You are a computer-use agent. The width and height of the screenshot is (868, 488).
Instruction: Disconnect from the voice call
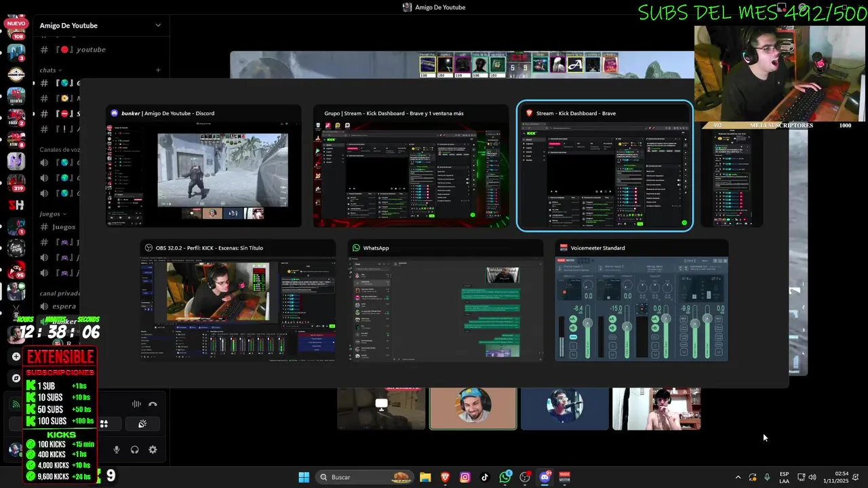(153, 404)
